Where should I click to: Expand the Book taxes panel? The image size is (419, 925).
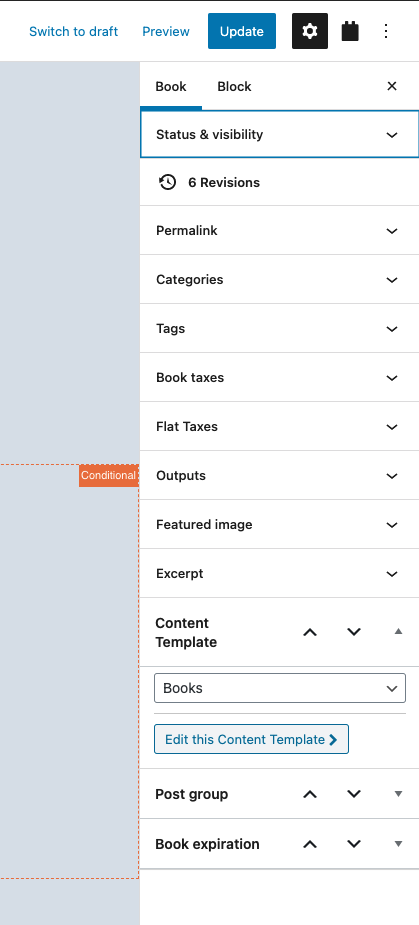coord(280,378)
